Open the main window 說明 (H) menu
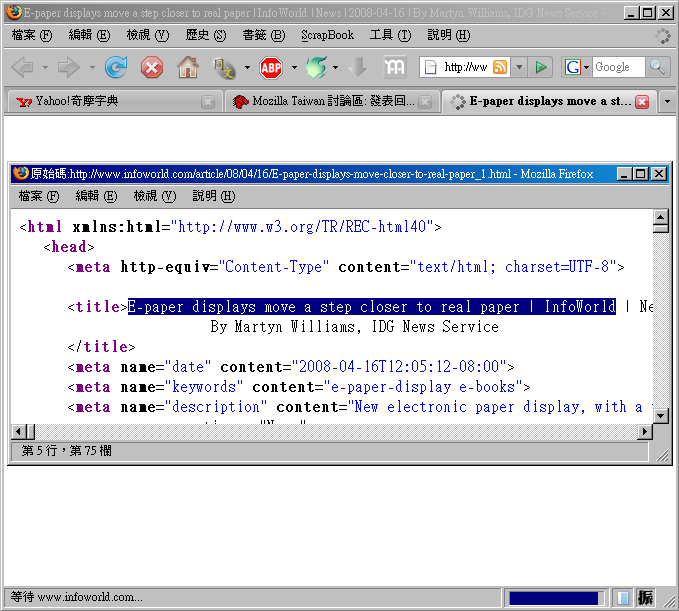Screen dimensions: 679x611 (449, 35)
